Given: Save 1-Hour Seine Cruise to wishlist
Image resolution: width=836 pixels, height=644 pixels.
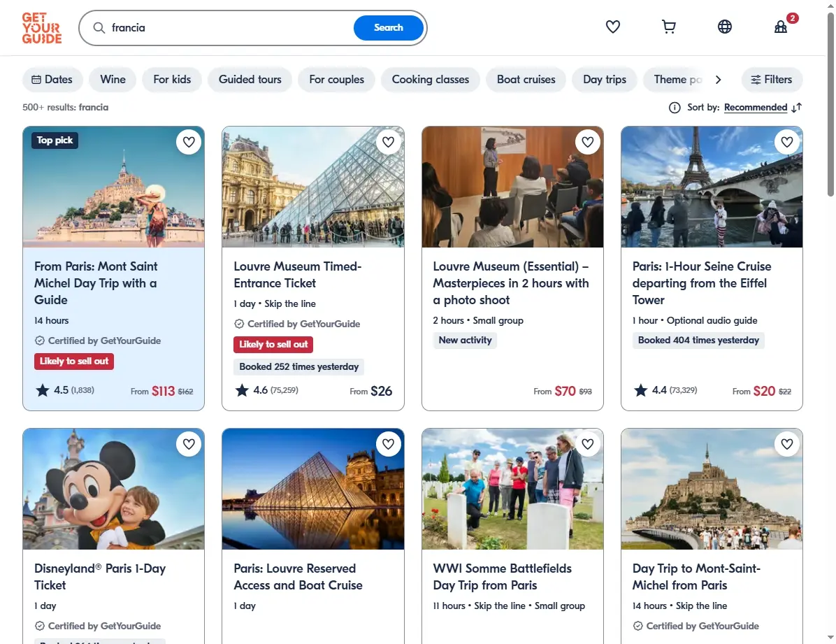Looking at the screenshot, I should [787, 142].
